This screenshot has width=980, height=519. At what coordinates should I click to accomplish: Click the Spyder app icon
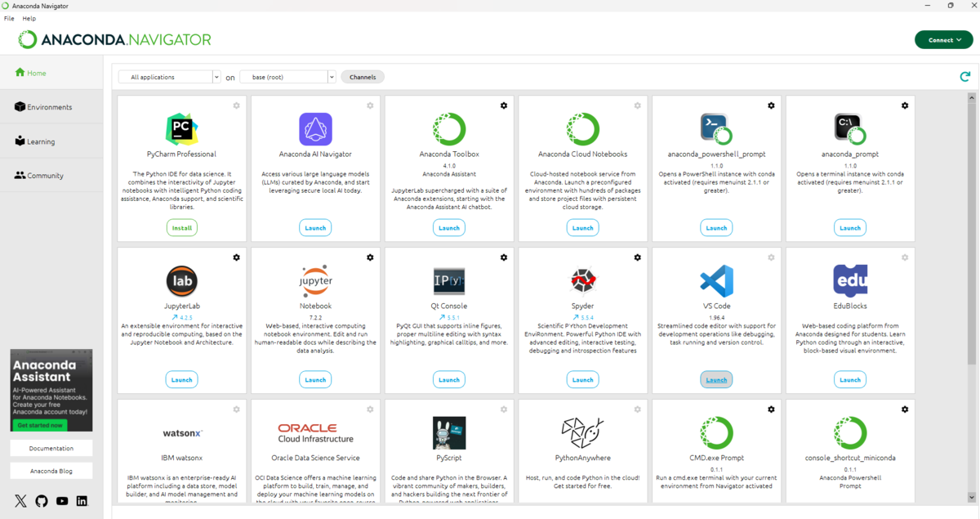(x=583, y=281)
